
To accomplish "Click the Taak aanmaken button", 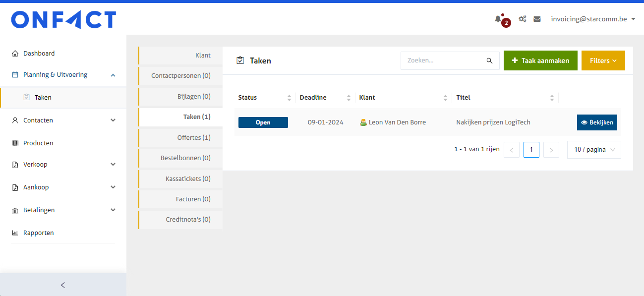I will (x=540, y=60).
